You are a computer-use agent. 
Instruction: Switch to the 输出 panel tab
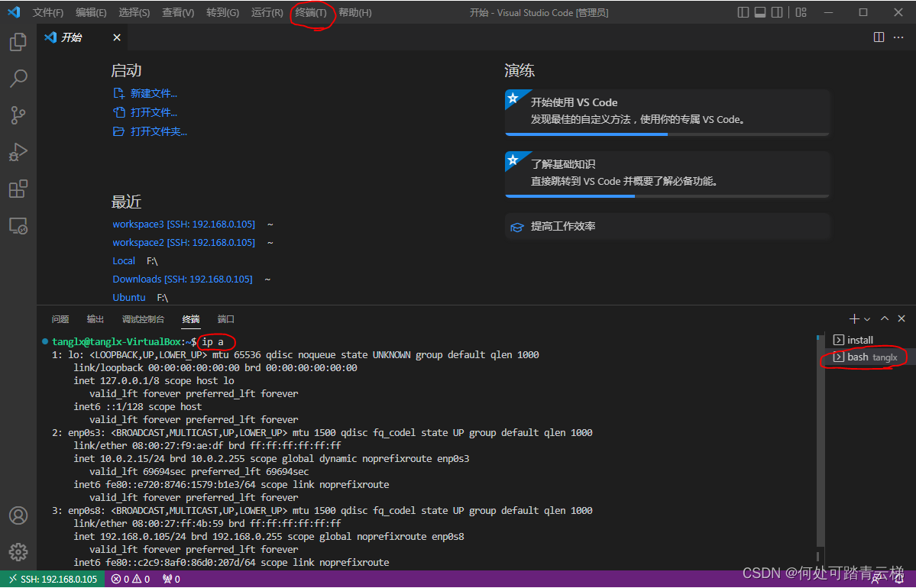pos(95,318)
